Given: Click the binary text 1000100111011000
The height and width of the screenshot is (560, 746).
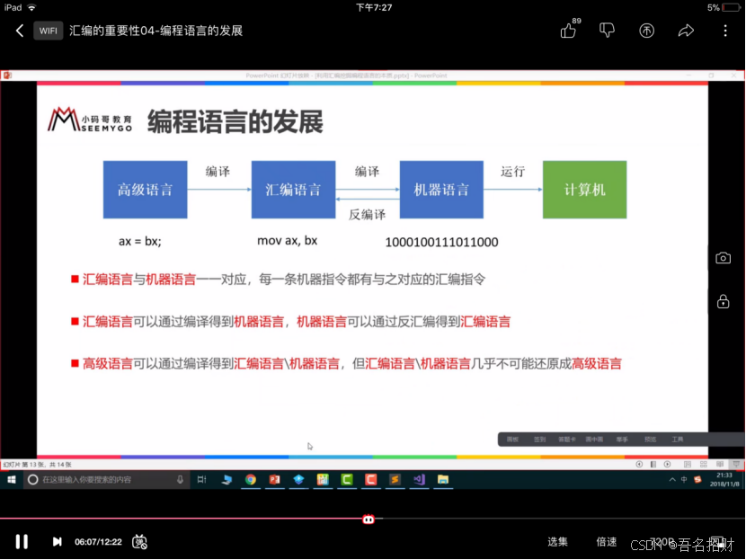Looking at the screenshot, I should [x=441, y=242].
